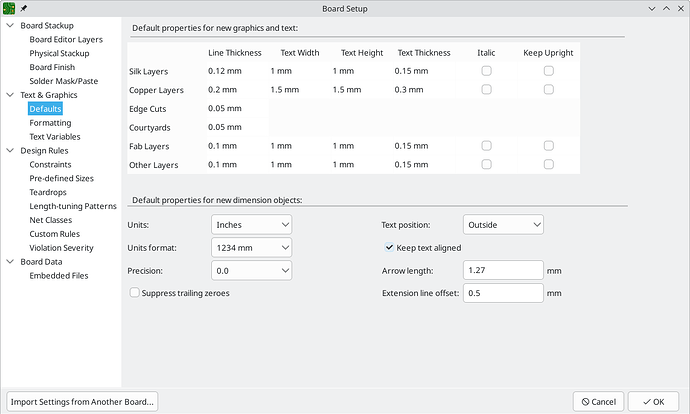Screen dimensions: 690x414
Task: Edit Copper Layers line thickness 0.2 mm
Action: pos(238,90)
